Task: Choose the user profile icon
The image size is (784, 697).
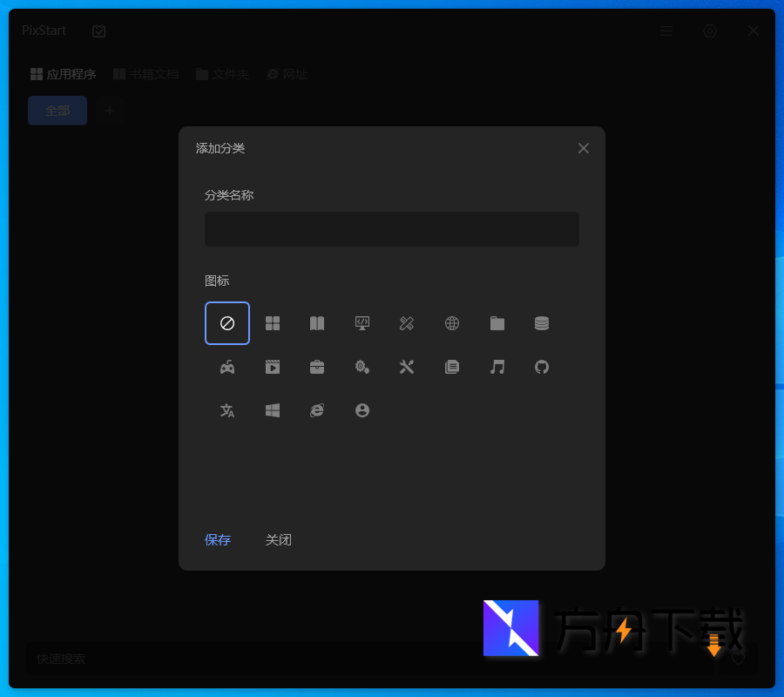Action: coord(362,410)
